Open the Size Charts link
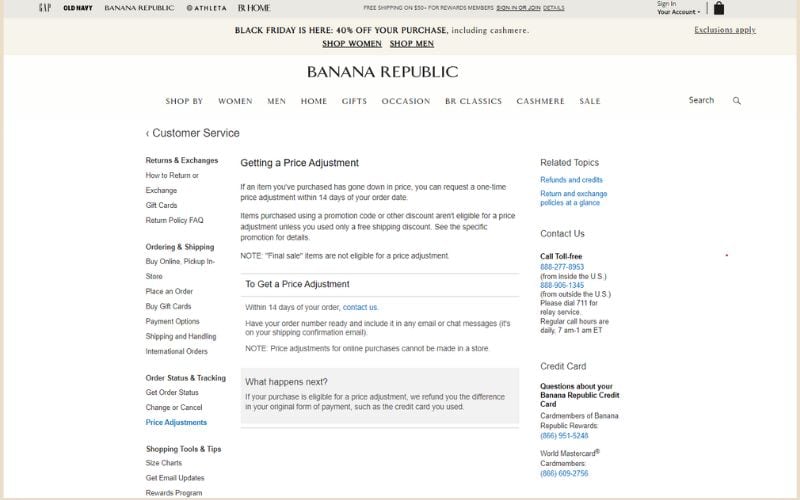This screenshot has width=800, height=500. pos(164,463)
